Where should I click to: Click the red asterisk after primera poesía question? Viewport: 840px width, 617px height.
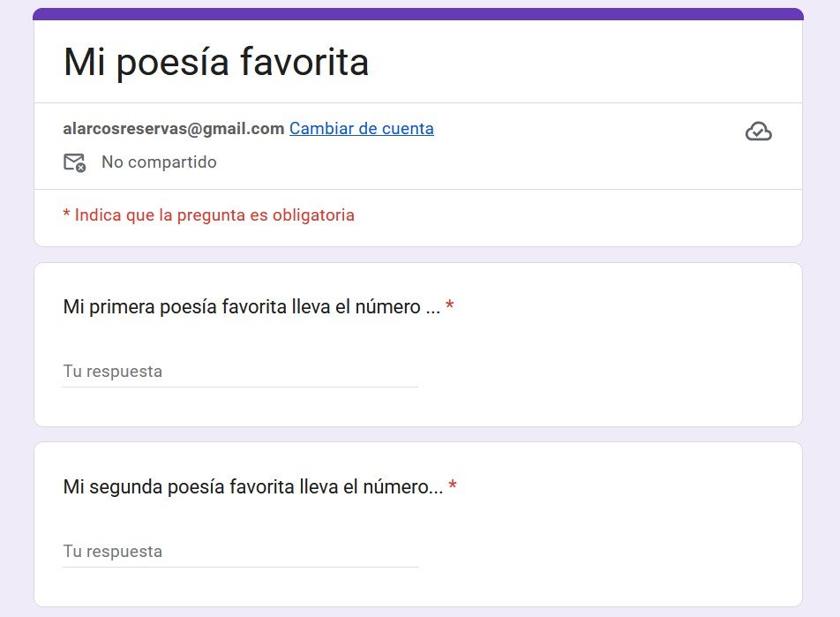[450, 307]
